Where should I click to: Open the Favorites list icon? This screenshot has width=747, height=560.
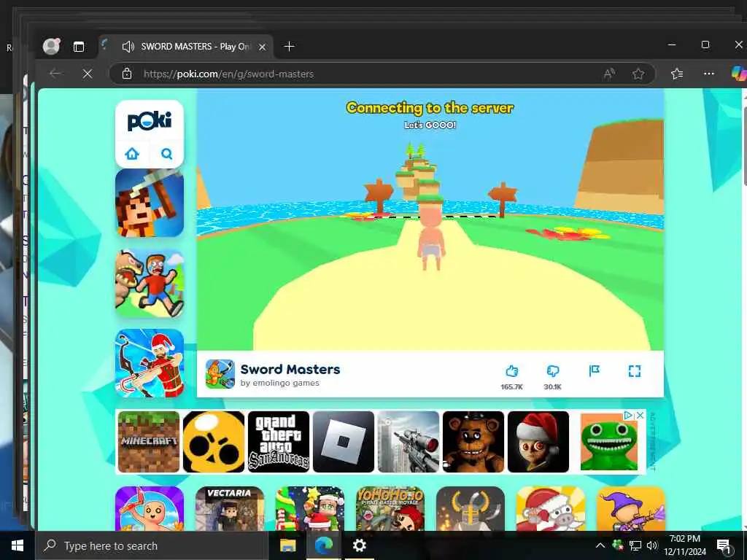677,74
